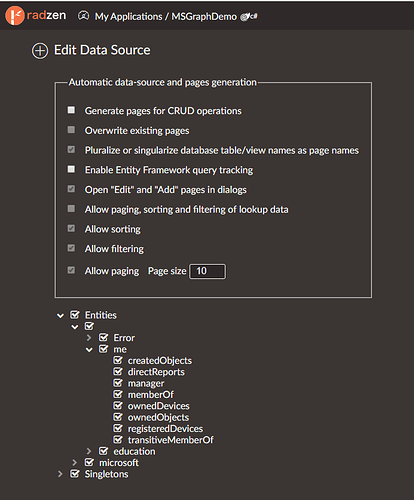Screen dimensions: 414x500
Task: Click the user avatar icon beside My Applications
Action: pyautogui.click(x=83, y=16)
